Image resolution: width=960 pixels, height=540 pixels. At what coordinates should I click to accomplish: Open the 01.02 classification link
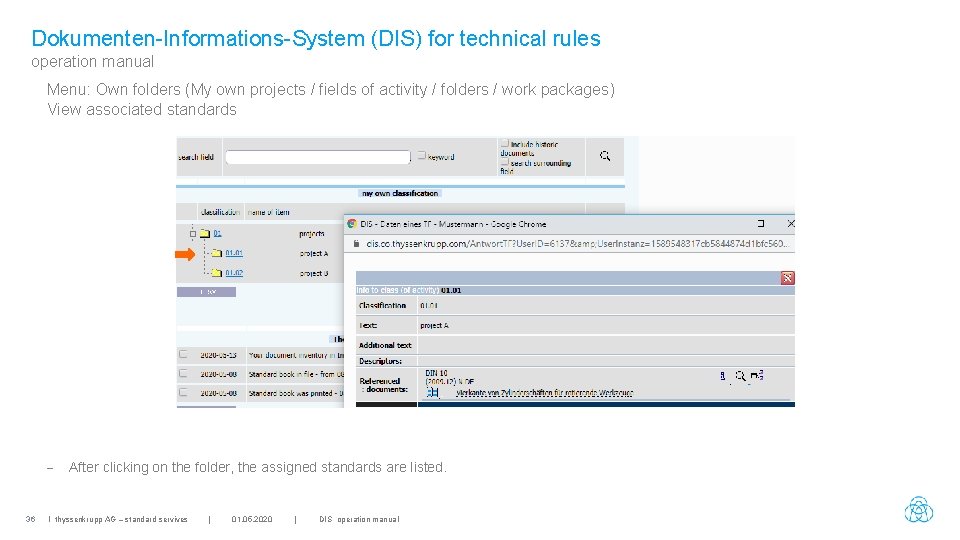coord(234,272)
